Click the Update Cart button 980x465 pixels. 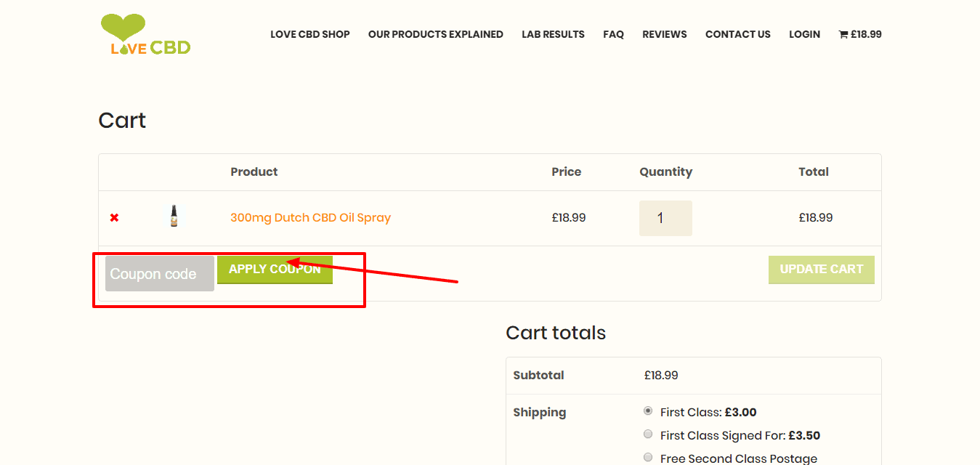822,270
